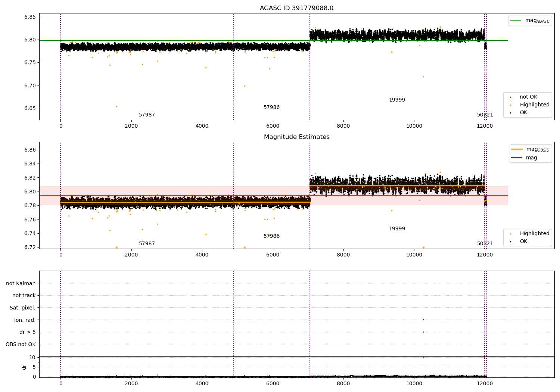Click x-axis tick 10000 of middle plot
This screenshot has width=560, height=392.
tap(414, 255)
